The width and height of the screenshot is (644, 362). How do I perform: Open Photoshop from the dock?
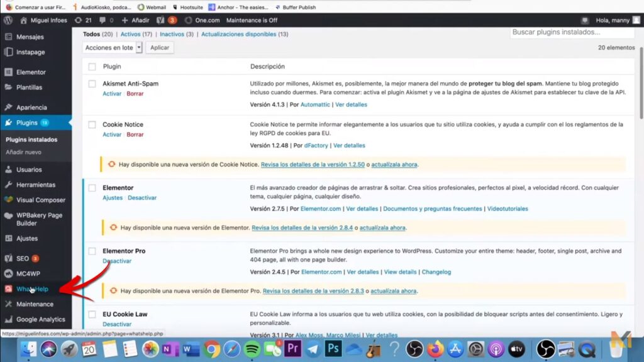pyautogui.click(x=333, y=349)
